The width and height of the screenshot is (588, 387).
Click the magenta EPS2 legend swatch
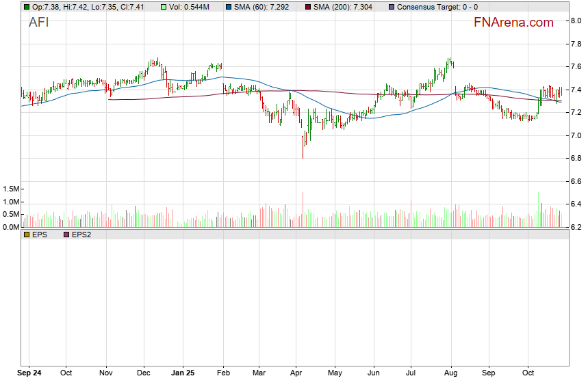(x=66, y=235)
